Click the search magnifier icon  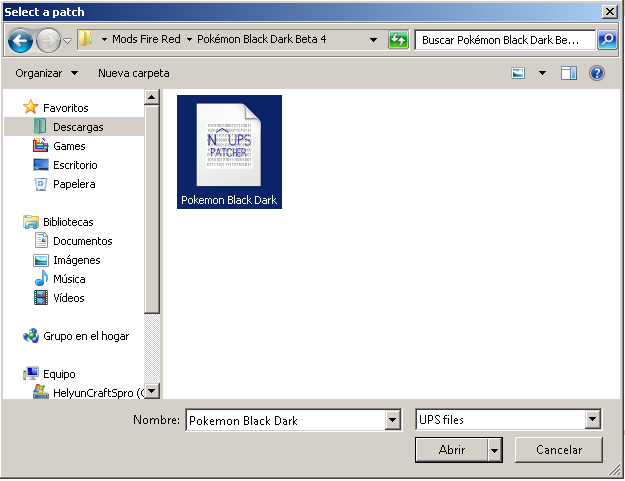(607, 40)
